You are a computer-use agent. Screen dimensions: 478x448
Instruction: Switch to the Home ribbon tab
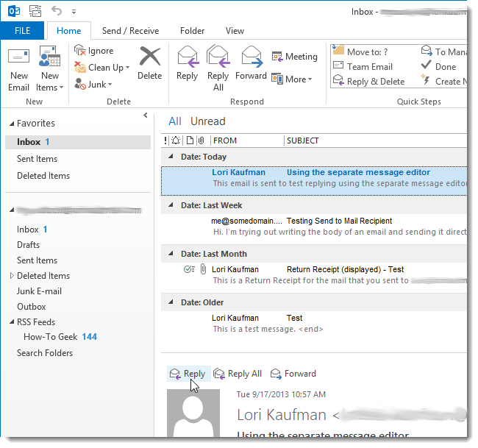tap(69, 31)
